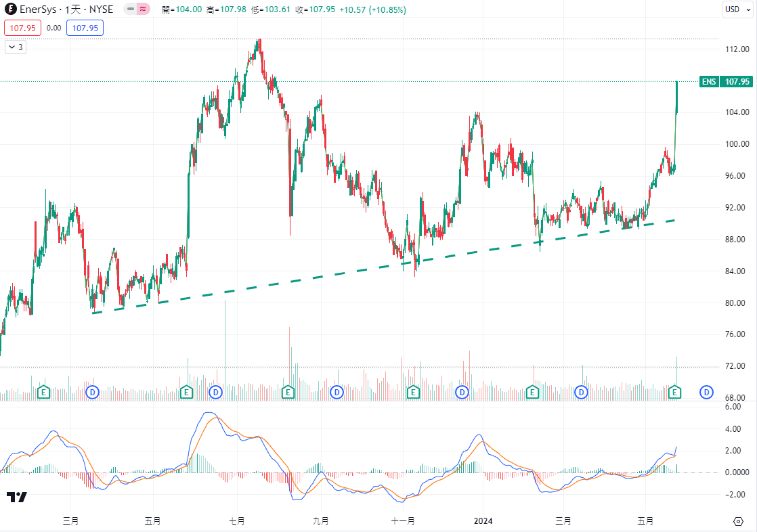Toggle the gray minus indicator button
Viewport: 757px width, 532px height.
coord(130,9)
